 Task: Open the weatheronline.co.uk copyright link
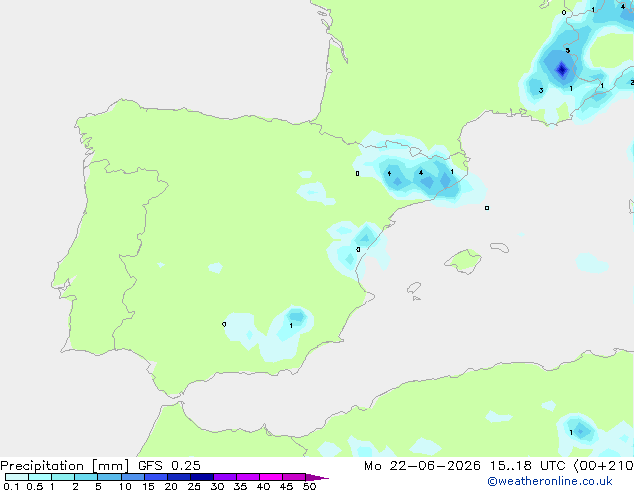[x=550, y=481]
